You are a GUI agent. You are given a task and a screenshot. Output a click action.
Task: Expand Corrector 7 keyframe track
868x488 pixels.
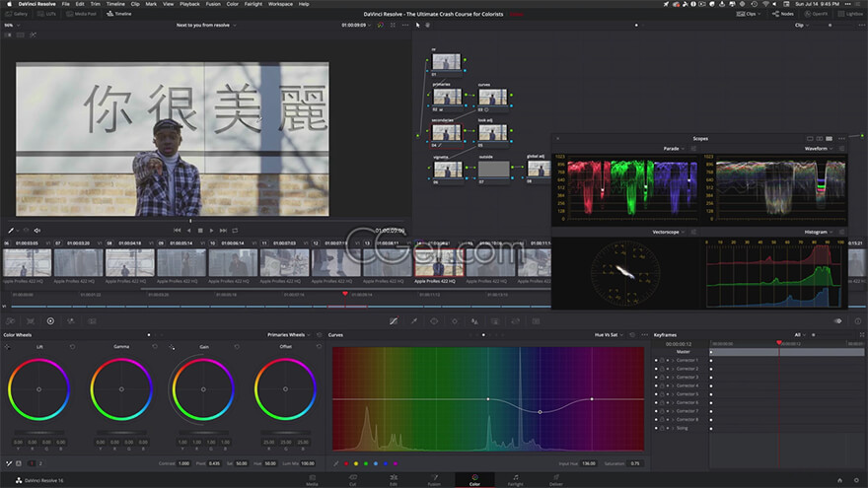point(673,411)
